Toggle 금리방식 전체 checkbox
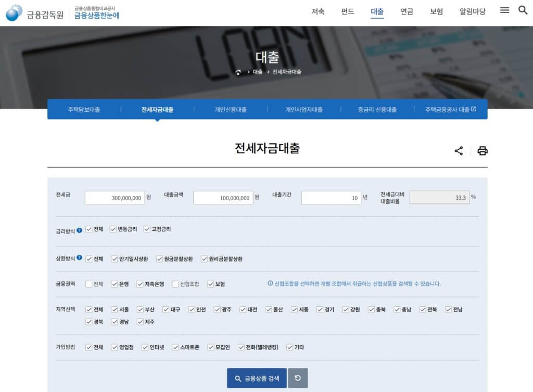This screenshot has width=533, height=392. coord(88,229)
